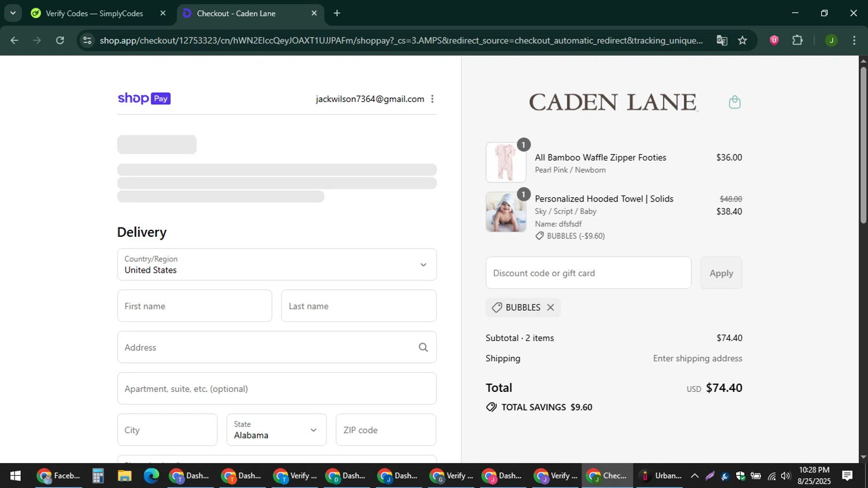Open the notification center icon
Viewport: 868px width, 488px height.
pyautogui.click(x=847, y=476)
